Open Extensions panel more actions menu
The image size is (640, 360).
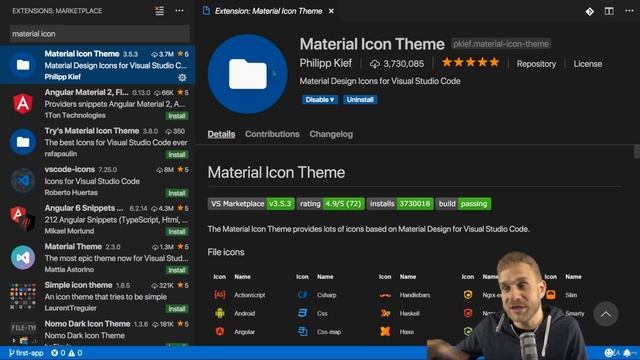179,11
